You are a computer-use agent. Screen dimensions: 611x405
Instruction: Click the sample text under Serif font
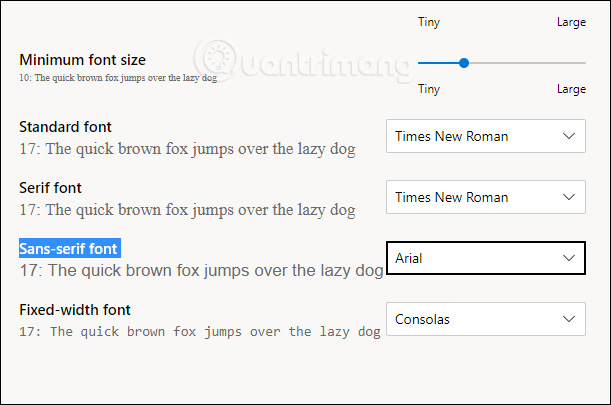coord(187,209)
